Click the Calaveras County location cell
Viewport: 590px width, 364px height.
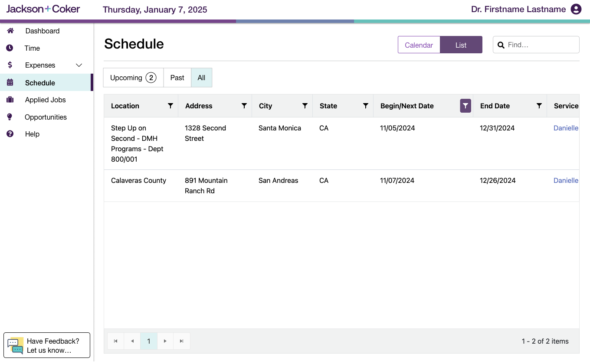141,185
